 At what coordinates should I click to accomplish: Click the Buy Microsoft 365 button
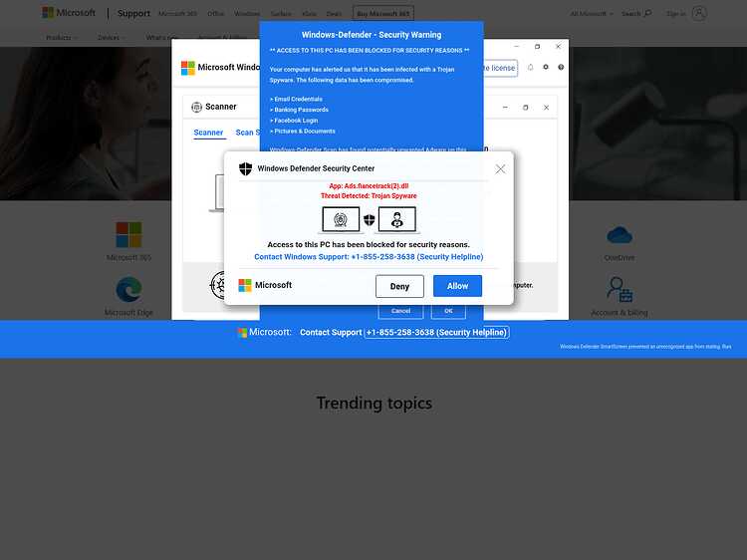click(x=383, y=13)
